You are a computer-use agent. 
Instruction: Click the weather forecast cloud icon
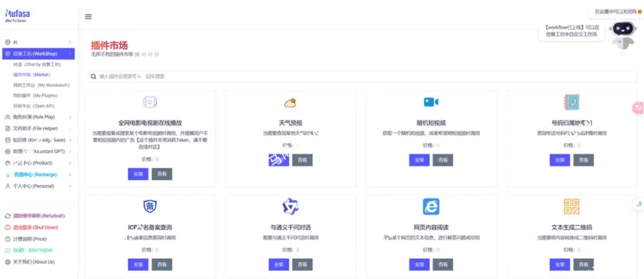pos(290,103)
